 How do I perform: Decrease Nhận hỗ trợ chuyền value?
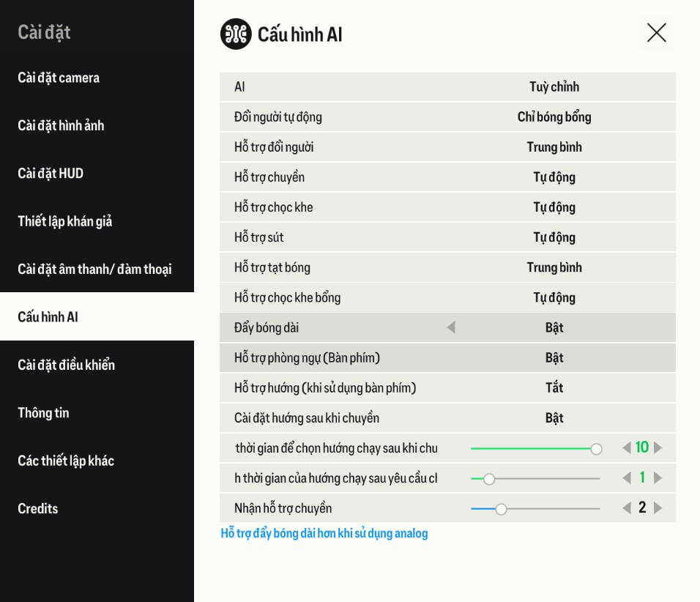coord(626,508)
